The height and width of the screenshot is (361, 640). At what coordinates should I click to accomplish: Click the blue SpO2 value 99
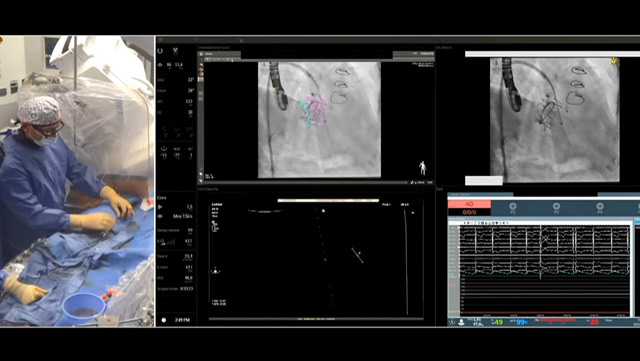[x=522, y=322]
